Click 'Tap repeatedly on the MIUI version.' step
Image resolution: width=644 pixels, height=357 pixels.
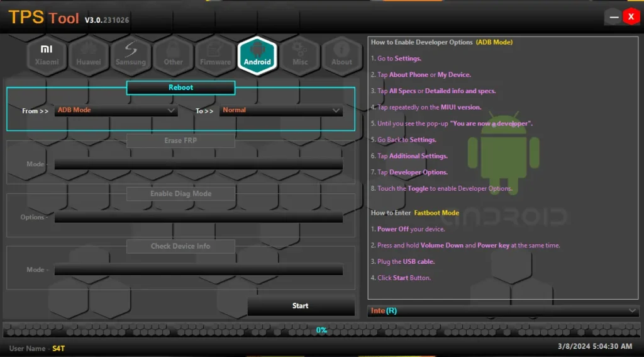[x=426, y=107]
